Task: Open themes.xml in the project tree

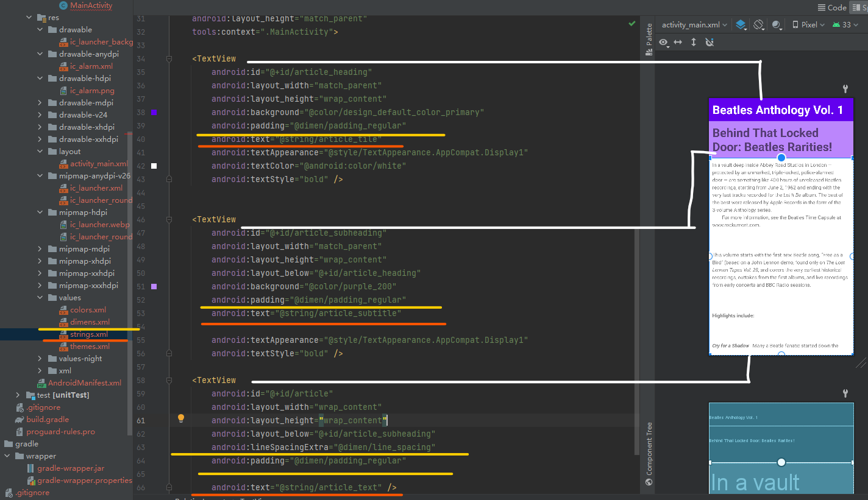Action: pos(90,347)
